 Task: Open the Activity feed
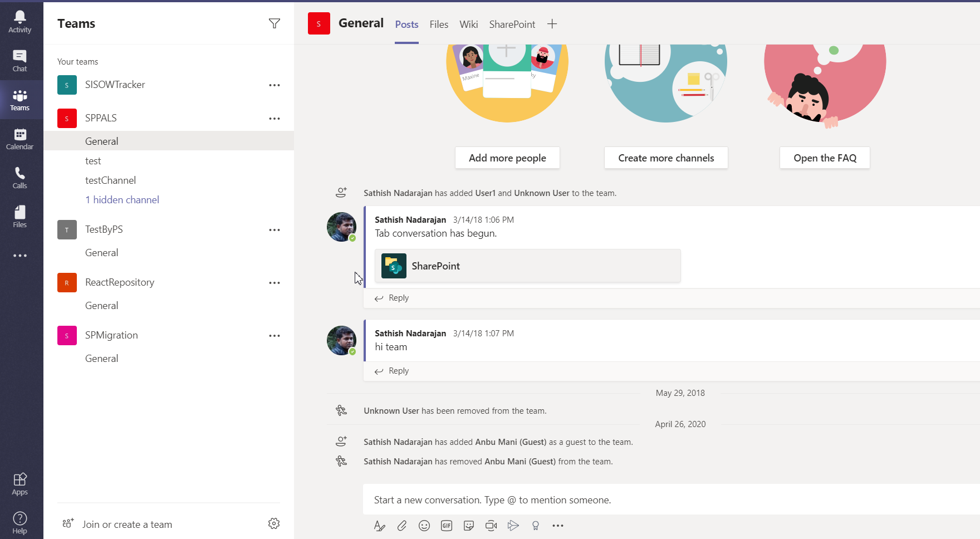(x=20, y=21)
